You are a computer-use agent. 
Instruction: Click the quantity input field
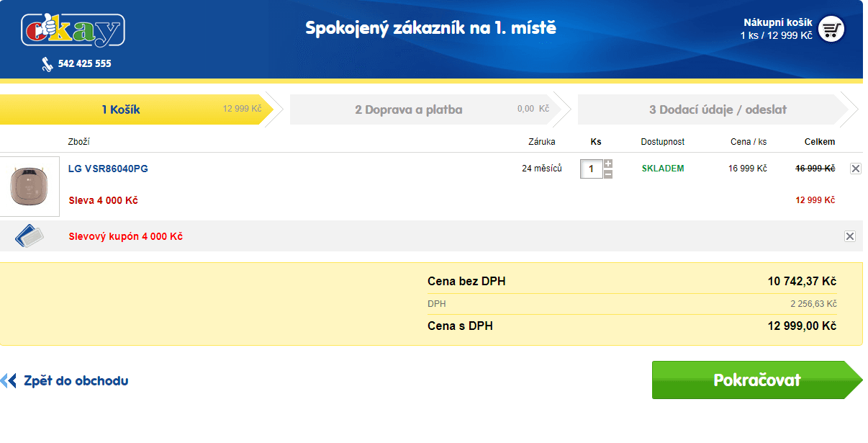pos(591,169)
